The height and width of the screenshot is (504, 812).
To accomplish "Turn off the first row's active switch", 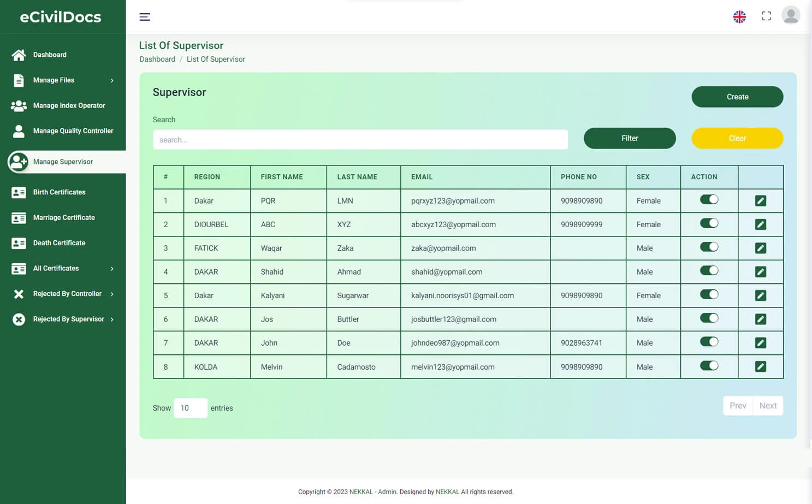I will click(x=709, y=200).
